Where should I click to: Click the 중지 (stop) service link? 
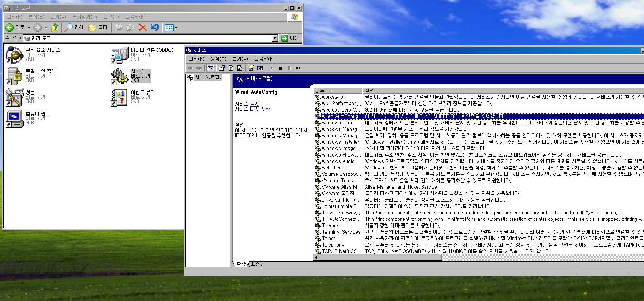coord(255,104)
